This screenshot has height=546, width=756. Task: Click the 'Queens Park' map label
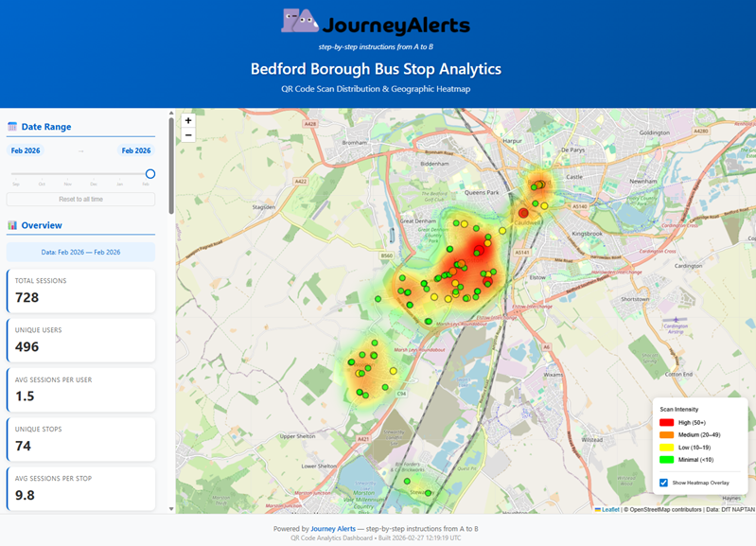coord(482,192)
